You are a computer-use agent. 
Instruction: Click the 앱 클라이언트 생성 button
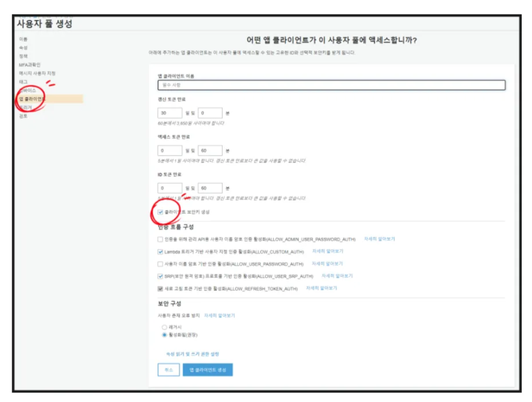click(208, 370)
